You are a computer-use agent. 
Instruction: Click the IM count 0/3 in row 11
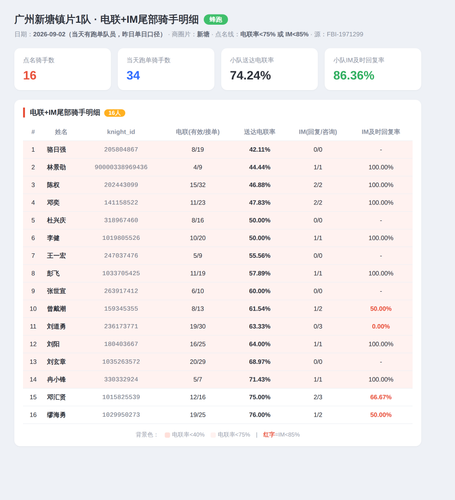(318, 326)
